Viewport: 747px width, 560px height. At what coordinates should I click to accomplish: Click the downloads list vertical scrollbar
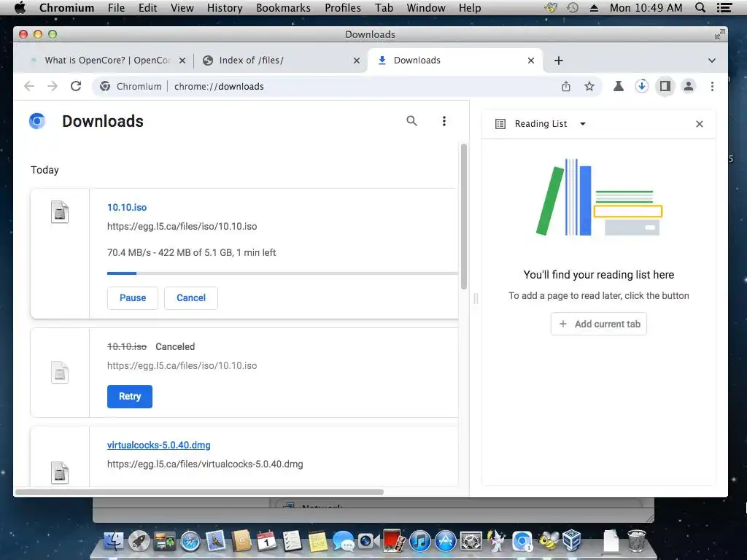click(x=463, y=217)
